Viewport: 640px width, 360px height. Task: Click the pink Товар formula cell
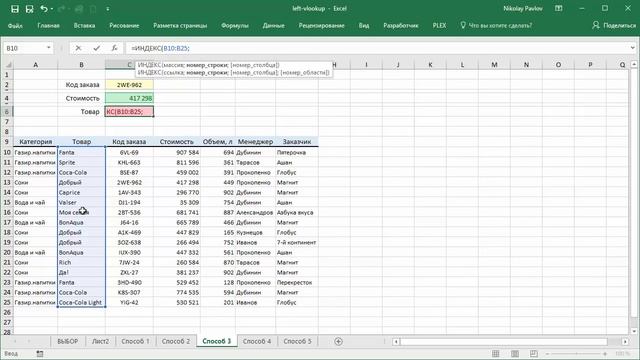[129, 111]
